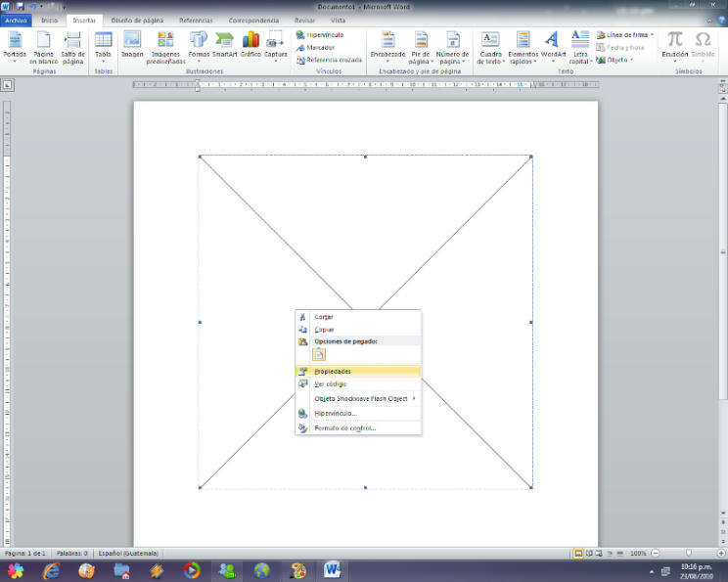Viewport: 728px width, 582px height.
Task: Open the Formas shapes gallery
Action: [199, 46]
